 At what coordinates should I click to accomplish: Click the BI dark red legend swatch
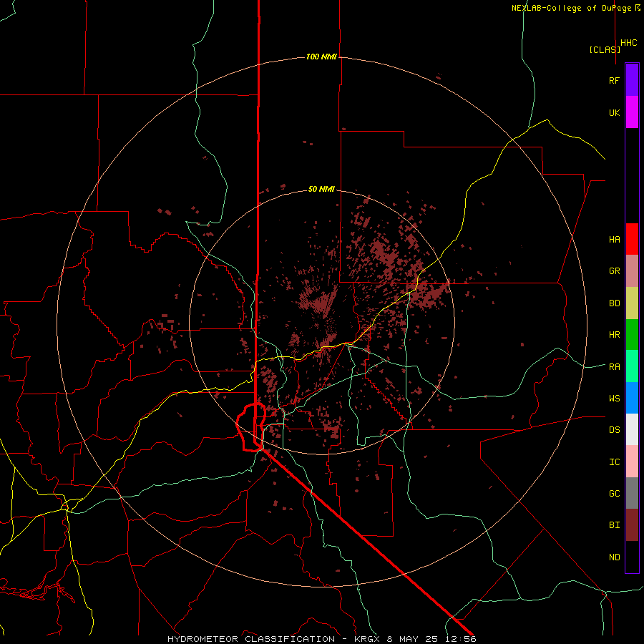632,525
